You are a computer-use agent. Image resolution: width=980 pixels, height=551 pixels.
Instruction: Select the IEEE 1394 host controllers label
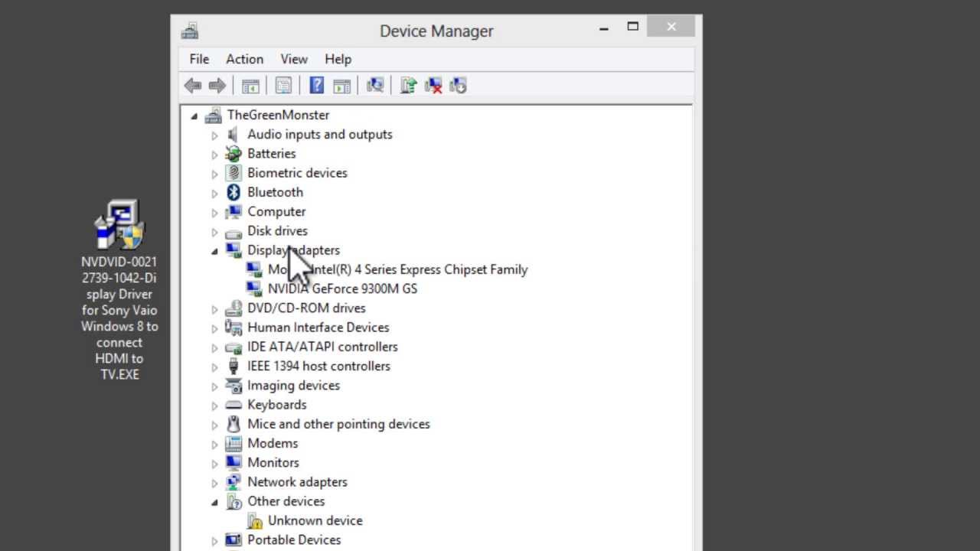click(x=318, y=366)
